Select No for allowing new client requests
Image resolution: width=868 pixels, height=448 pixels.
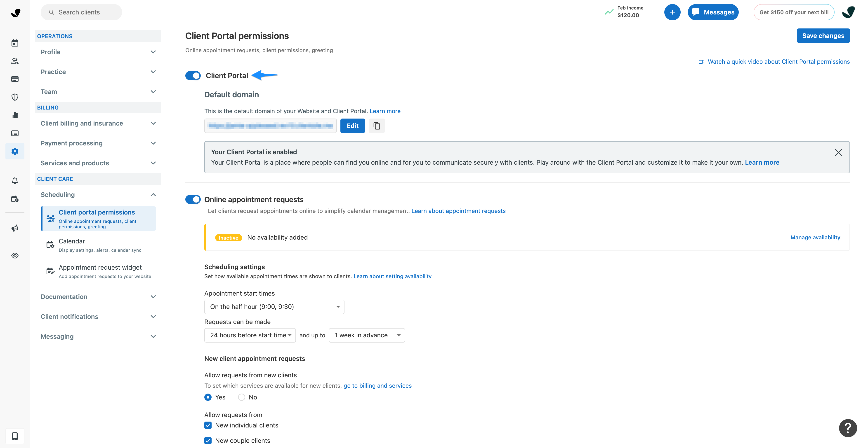[x=241, y=397]
